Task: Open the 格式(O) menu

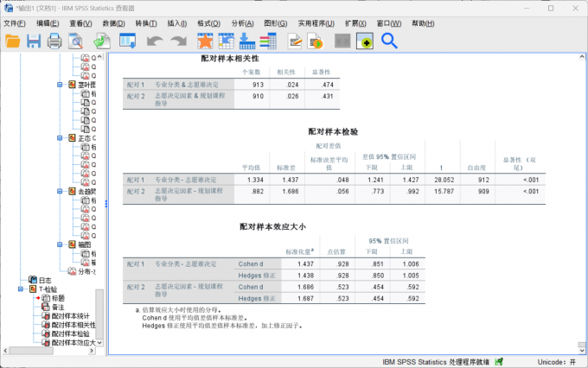Action: [x=209, y=23]
